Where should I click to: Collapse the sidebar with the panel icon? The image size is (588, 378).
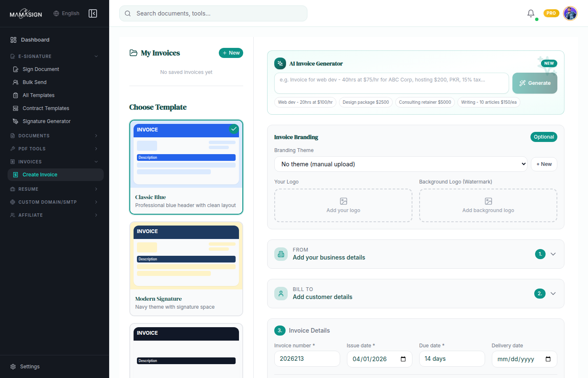point(93,13)
